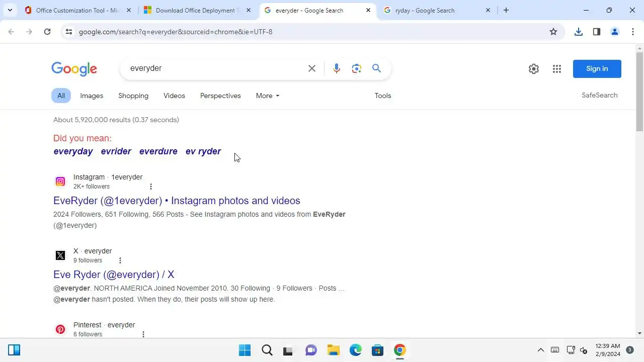Open Google quick settings gear

point(534,69)
